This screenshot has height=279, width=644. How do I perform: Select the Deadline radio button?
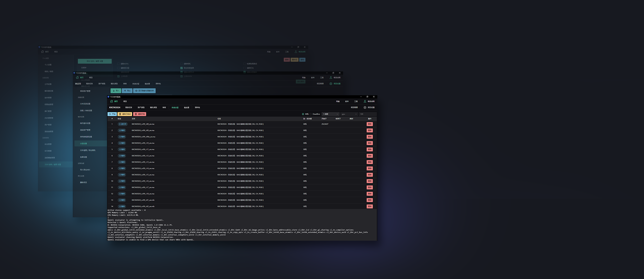(x=311, y=114)
